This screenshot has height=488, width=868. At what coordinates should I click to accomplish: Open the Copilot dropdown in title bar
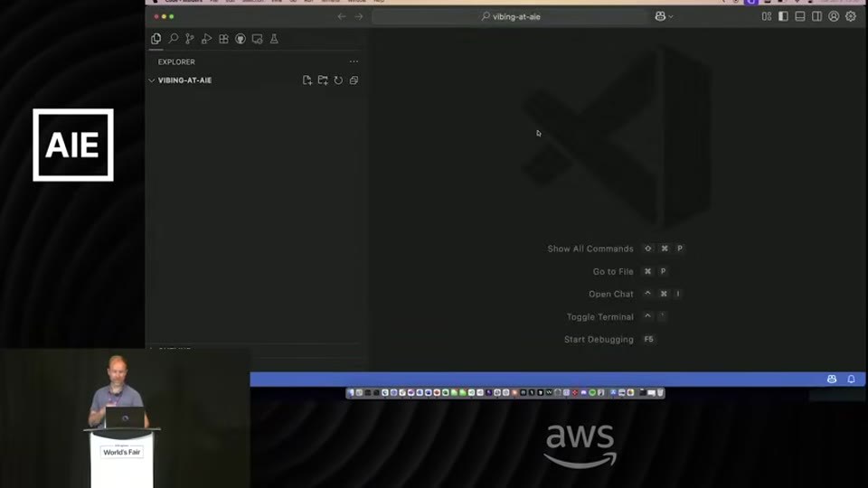(x=665, y=16)
